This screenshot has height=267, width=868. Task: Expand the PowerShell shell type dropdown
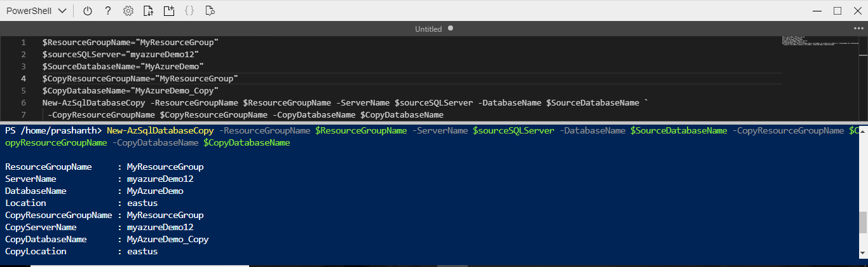coord(36,11)
